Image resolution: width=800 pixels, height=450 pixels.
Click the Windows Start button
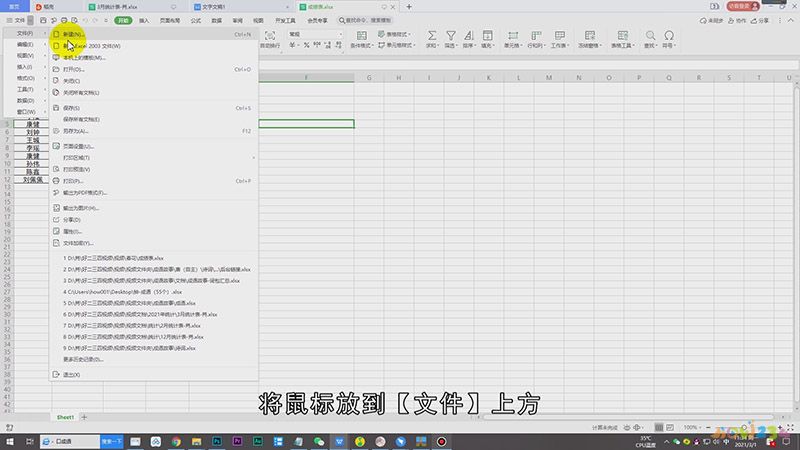10,441
